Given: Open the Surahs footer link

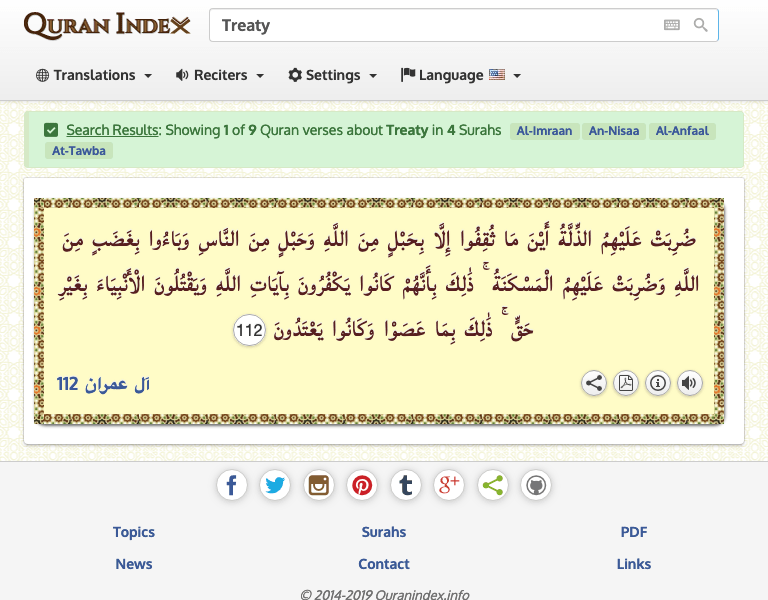Looking at the screenshot, I should [384, 532].
